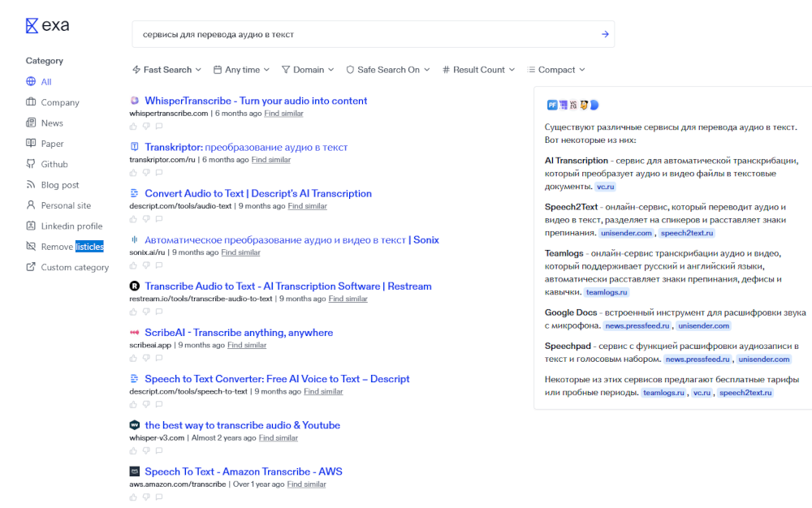Thumbs down the Speech to Text Converter result
Viewport: 812px width, 508px height.
coord(146,405)
